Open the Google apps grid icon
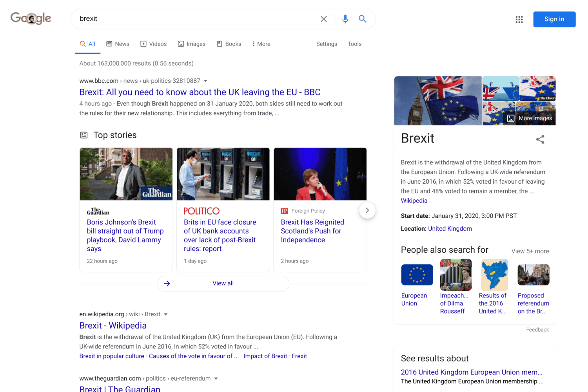Viewport: 588px width, 392px height. (519, 19)
